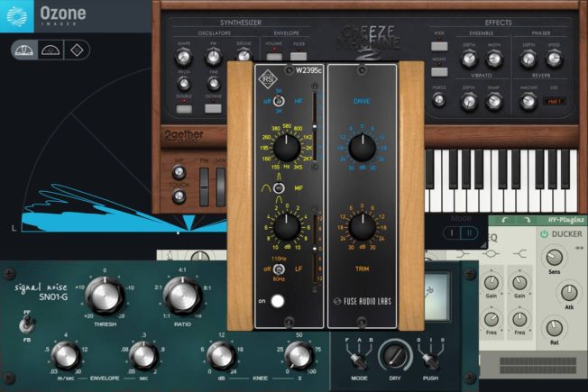This screenshot has width=588, height=392.
Task: Select the high shelf filter shape icon
Action: (x=519, y=254)
